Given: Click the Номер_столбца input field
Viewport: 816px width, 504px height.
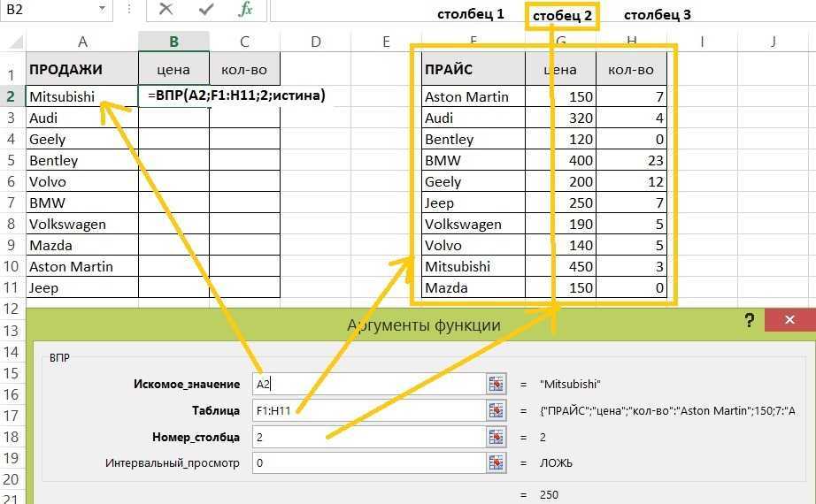Looking at the screenshot, I should tap(367, 437).
